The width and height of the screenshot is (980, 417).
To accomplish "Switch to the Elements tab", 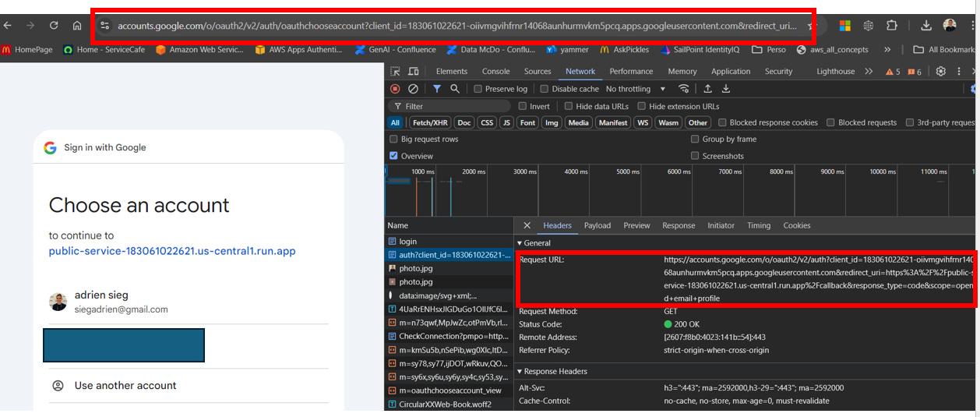I will click(452, 72).
